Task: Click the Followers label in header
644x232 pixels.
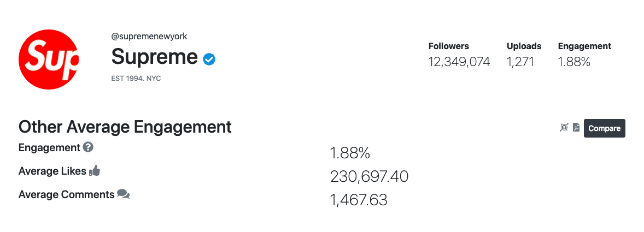Action: [x=448, y=46]
